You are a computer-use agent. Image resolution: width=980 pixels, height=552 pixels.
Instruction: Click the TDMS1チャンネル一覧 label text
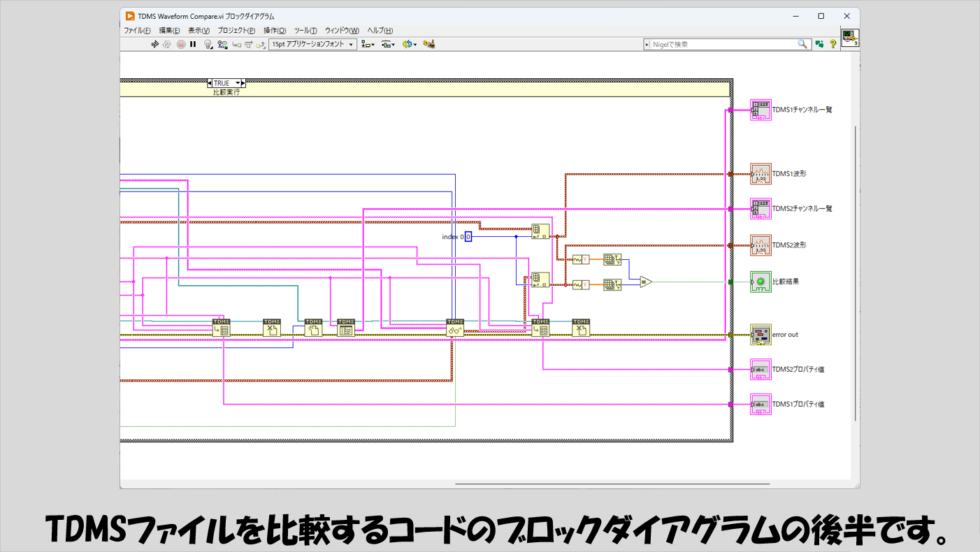click(x=802, y=110)
